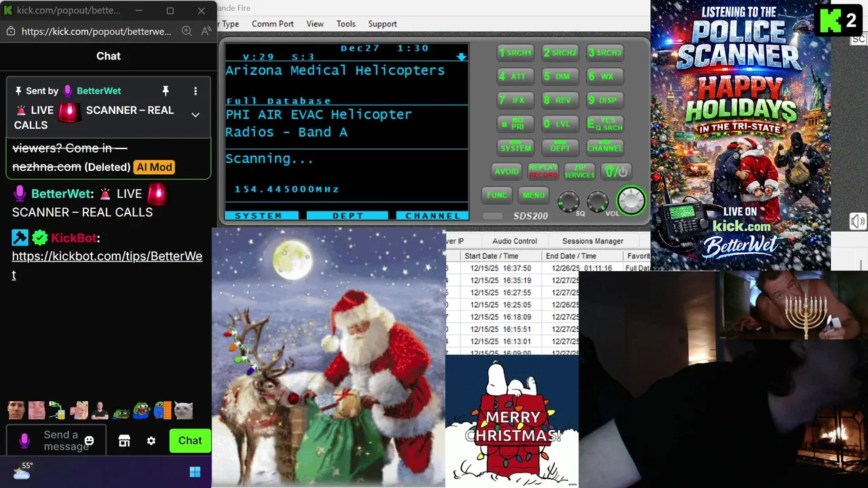Open the Windows Start button
Screen dimensions: 868x488
[195, 472]
